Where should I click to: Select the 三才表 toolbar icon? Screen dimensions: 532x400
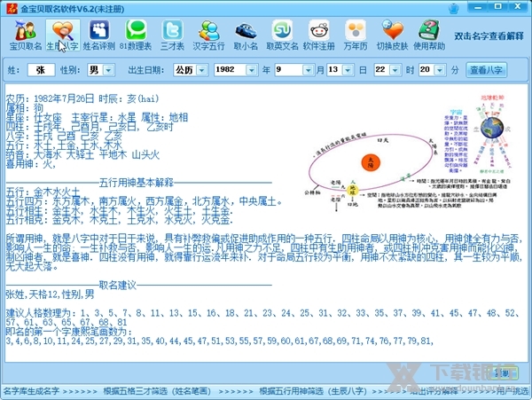click(172, 34)
